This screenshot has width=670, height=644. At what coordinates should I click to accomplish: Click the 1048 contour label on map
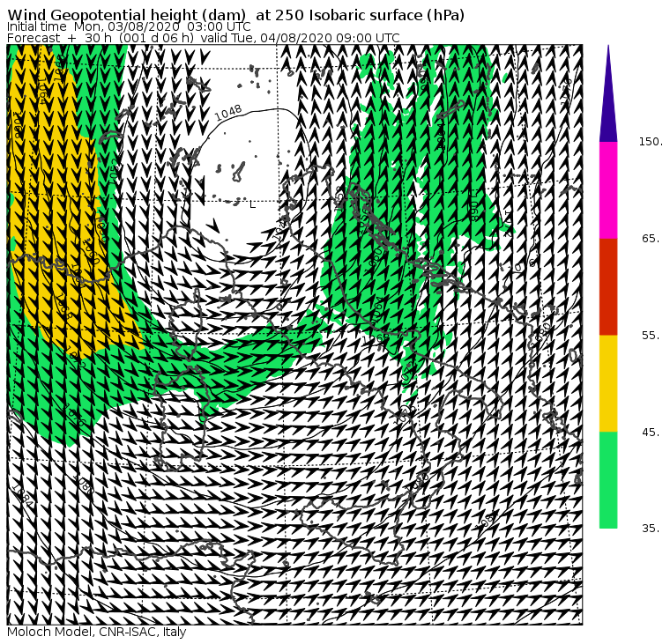(228, 113)
